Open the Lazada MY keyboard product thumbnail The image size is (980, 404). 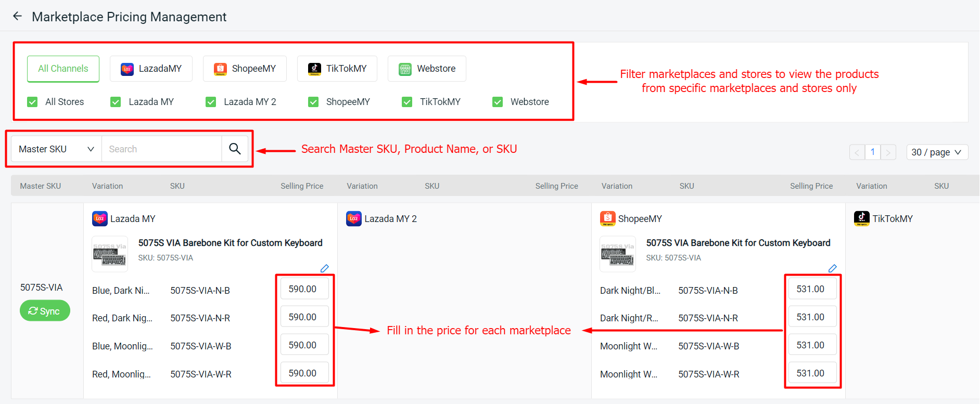[109, 254]
